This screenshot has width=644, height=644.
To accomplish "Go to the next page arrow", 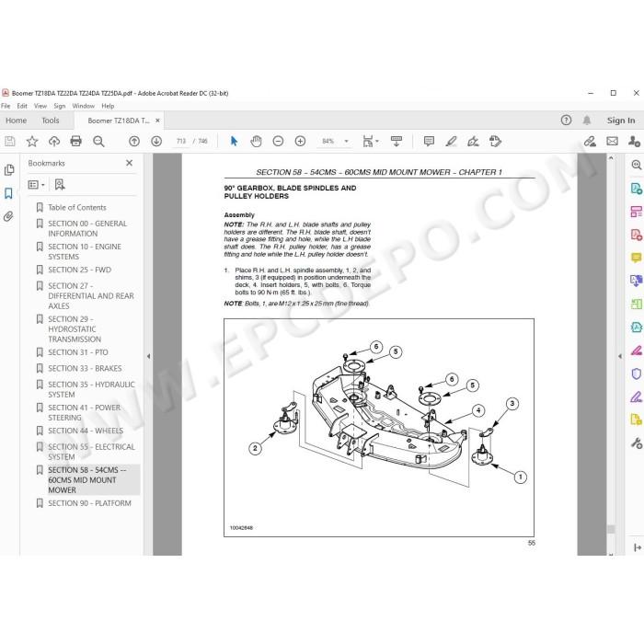I will [x=156, y=142].
